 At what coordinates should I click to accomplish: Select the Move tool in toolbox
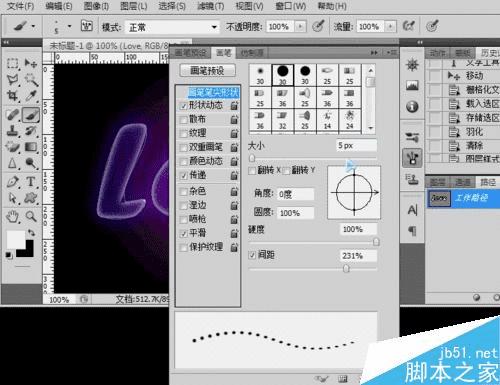click(31, 63)
